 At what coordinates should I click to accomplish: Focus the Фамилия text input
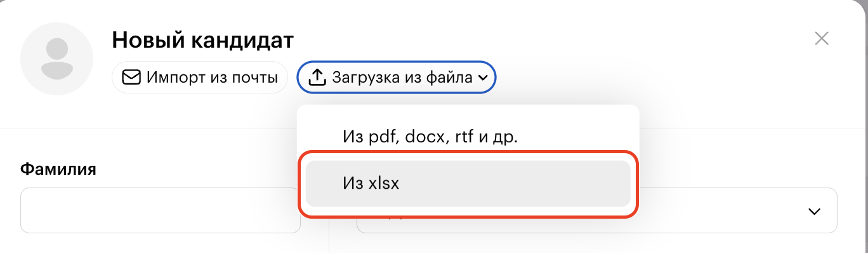(x=161, y=210)
